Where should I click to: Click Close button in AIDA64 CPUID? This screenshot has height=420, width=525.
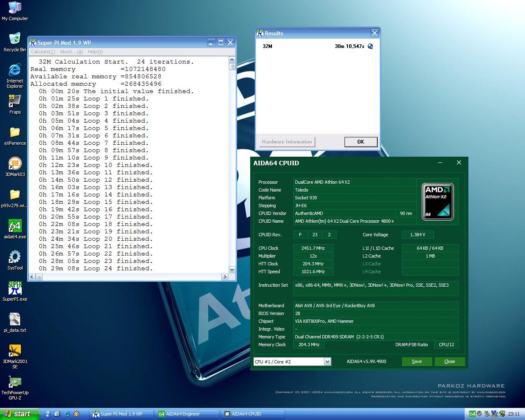(x=450, y=361)
